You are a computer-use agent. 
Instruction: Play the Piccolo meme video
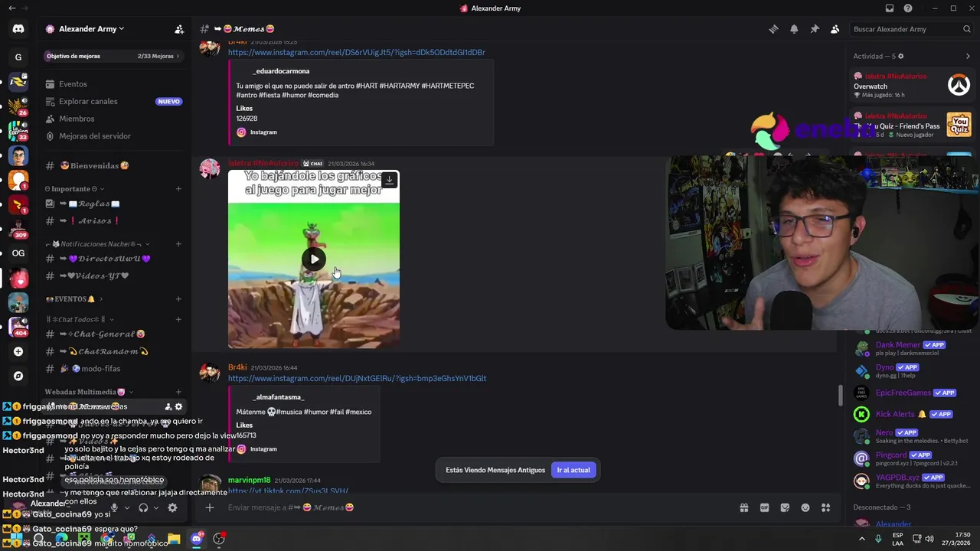point(314,259)
